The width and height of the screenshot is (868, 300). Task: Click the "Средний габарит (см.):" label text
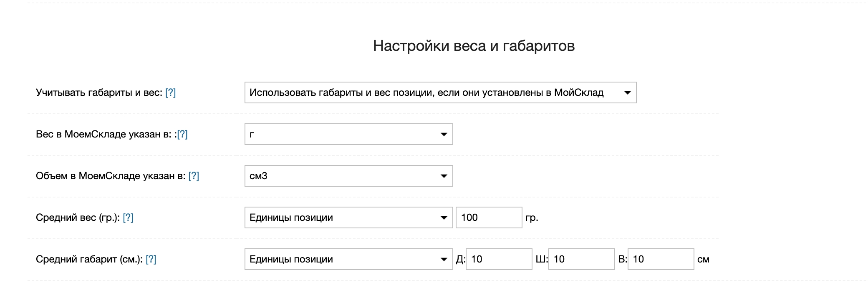[89, 259]
